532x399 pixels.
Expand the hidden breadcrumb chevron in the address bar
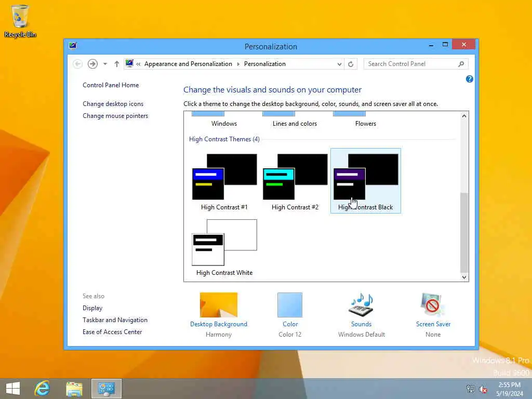tap(138, 64)
